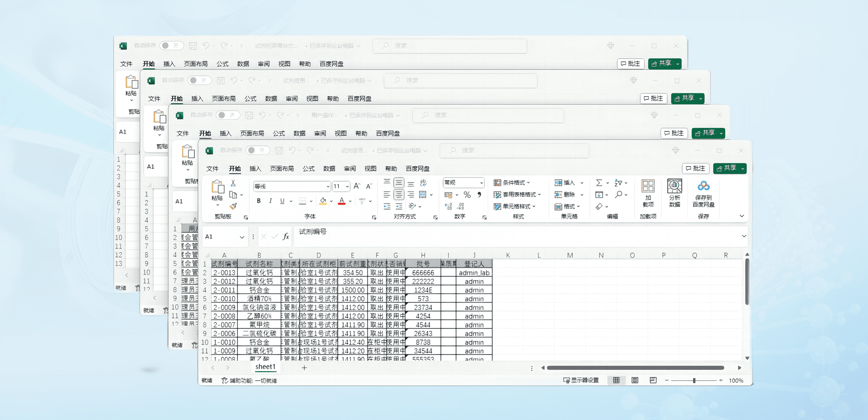This screenshot has width=868, height=420.
Task: Toggle Underline formatting
Action: tap(282, 201)
